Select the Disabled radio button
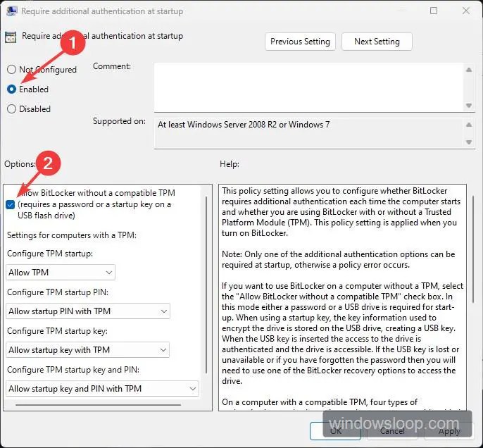The image size is (483, 448). [11, 108]
